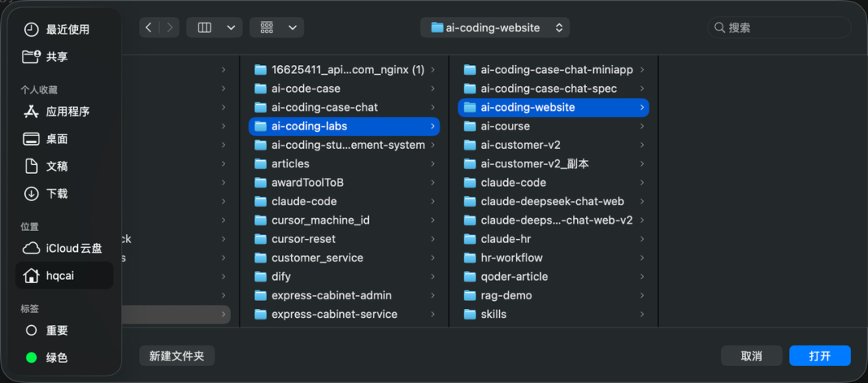This screenshot has height=383, width=868.
Task: Go forward with the right arrow
Action: tap(170, 27)
